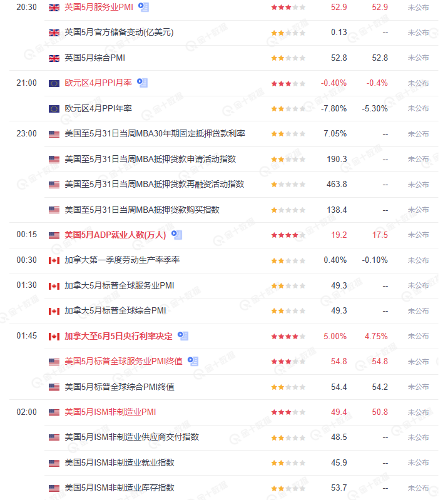The image size is (440, 500).
Task: Click Canada flag on 加拿大5月标普全球综合PMI row
Action: (54, 311)
